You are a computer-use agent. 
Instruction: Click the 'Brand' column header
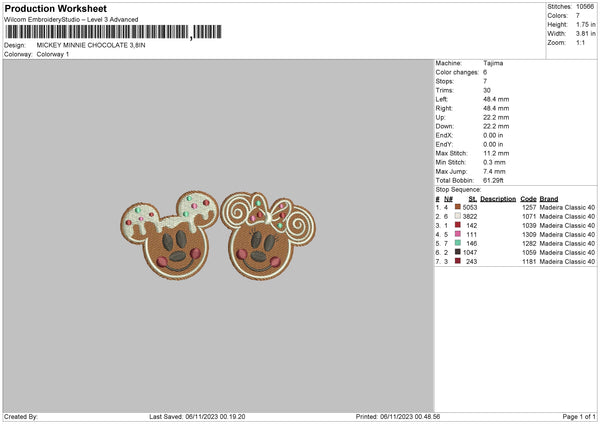(x=549, y=199)
